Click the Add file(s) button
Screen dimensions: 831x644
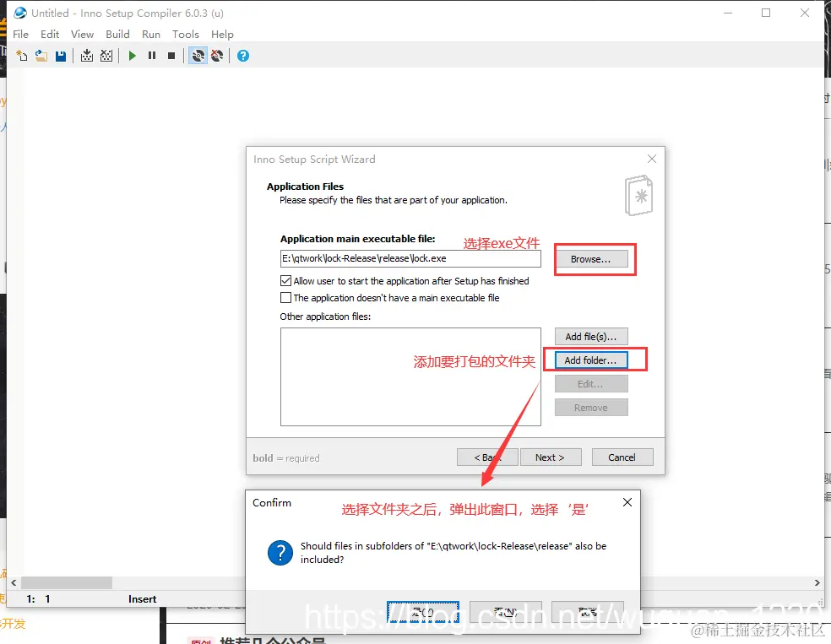pos(591,336)
